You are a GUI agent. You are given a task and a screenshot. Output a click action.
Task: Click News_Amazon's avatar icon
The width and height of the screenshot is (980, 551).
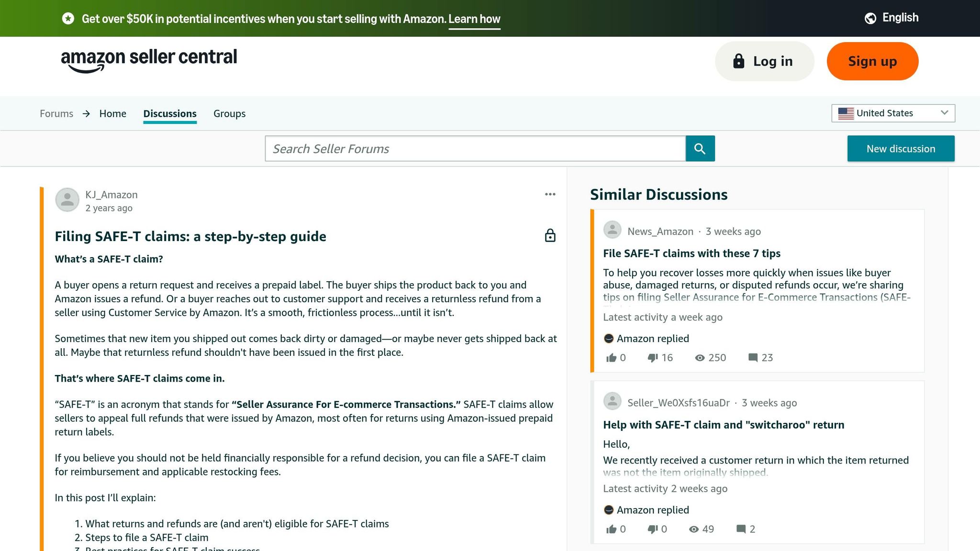(x=612, y=230)
